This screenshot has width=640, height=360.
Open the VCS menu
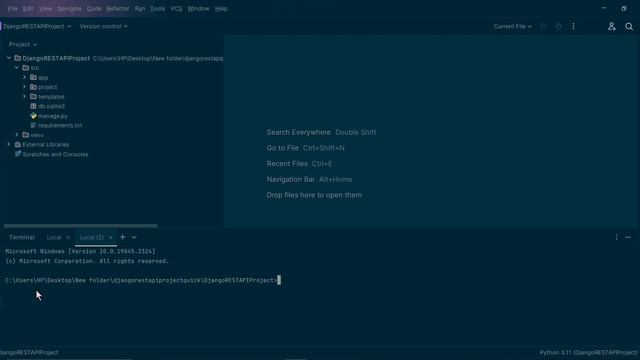176,9
